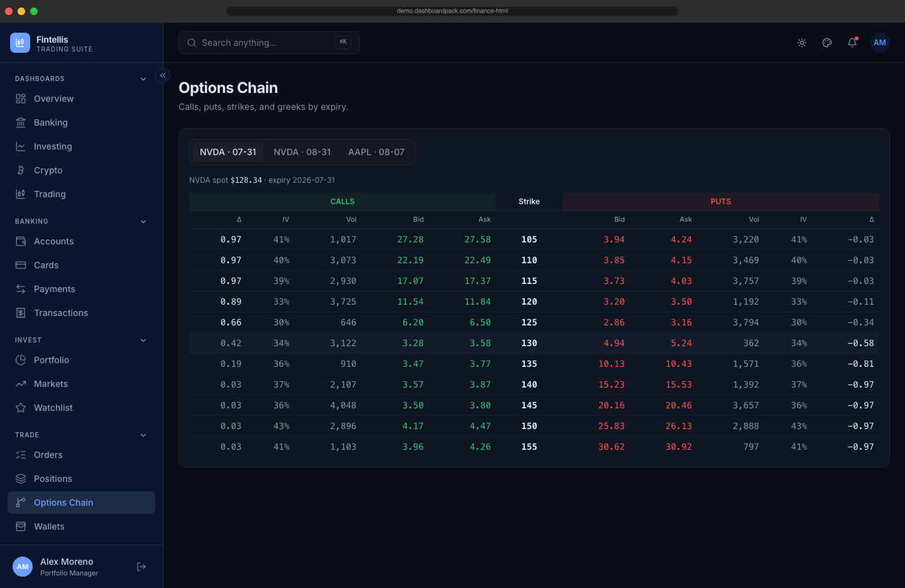The width and height of the screenshot is (905, 588).
Task: Open the Watchlist page
Action: tap(81, 408)
